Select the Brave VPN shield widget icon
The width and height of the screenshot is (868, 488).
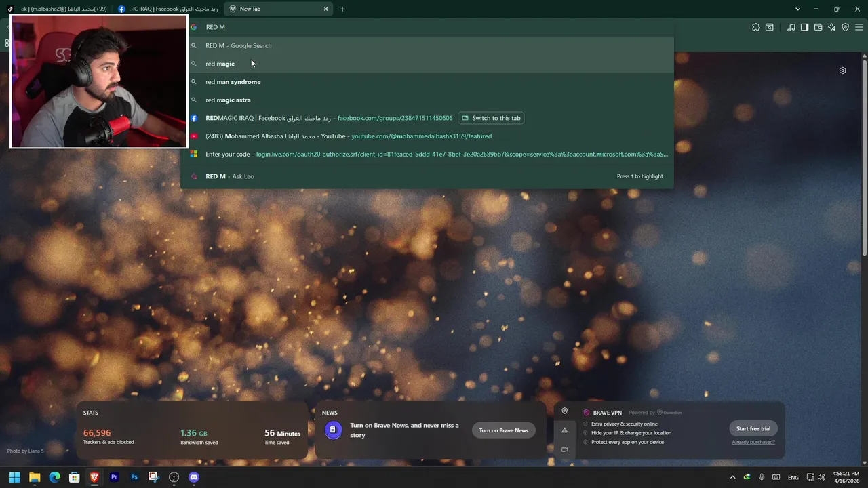click(564, 411)
